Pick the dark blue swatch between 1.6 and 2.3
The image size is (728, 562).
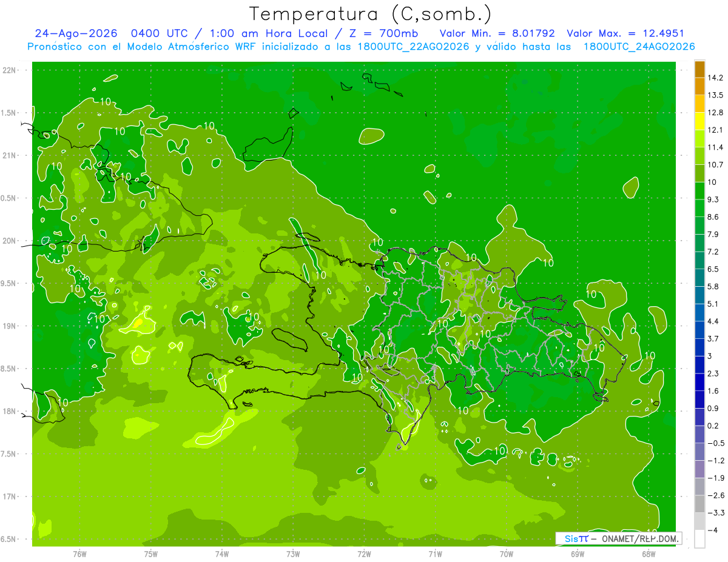[699, 383]
